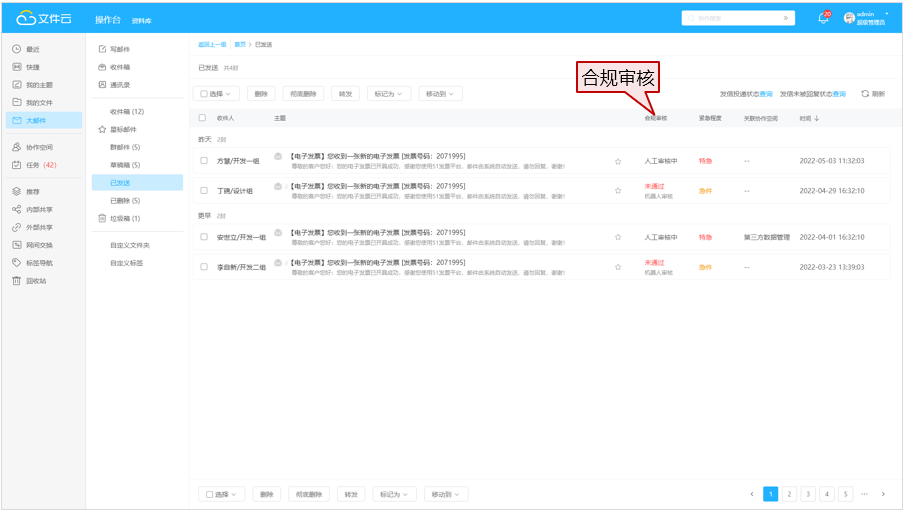Check the select-all checkbox in table header
Image resolution: width=906 pixels, height=514 pixels.
click(203, 118)
